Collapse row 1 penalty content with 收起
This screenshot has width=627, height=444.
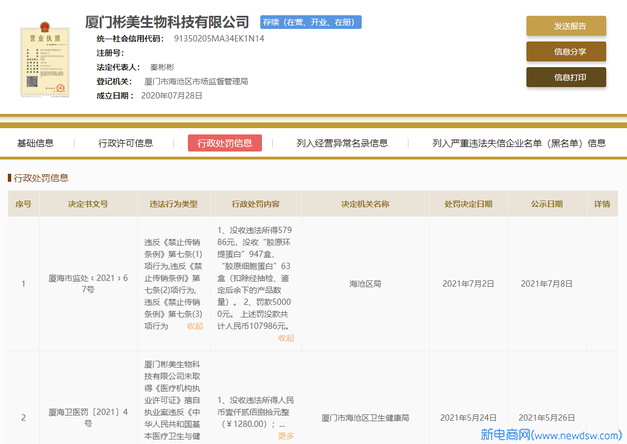286,338
